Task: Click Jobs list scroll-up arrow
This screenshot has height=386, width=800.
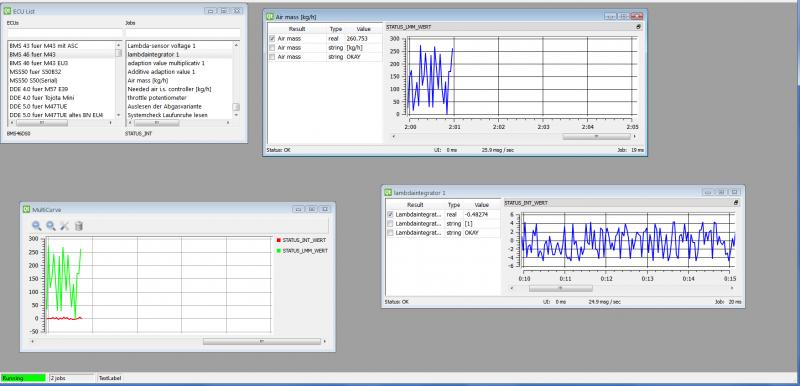Action: pos(236,45)
